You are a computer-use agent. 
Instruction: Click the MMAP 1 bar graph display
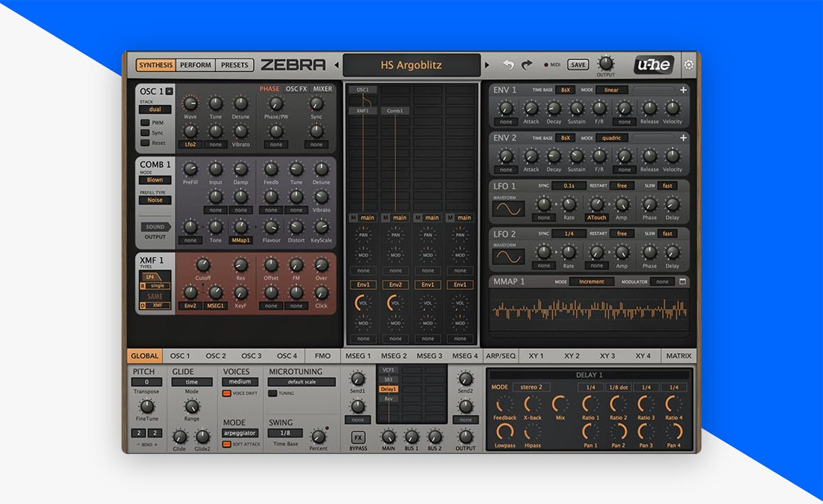[590, 310]
